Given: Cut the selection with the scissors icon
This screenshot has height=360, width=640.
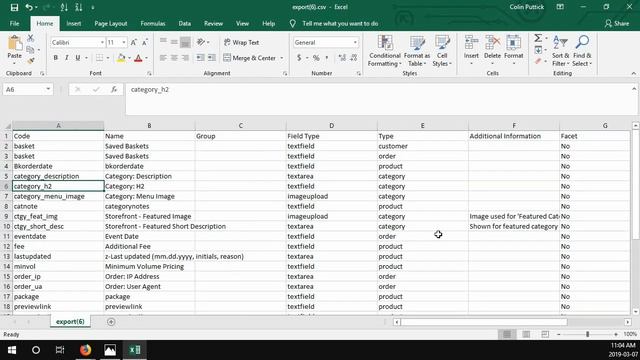Looking at the screenshot, I should tap(31, 38).
